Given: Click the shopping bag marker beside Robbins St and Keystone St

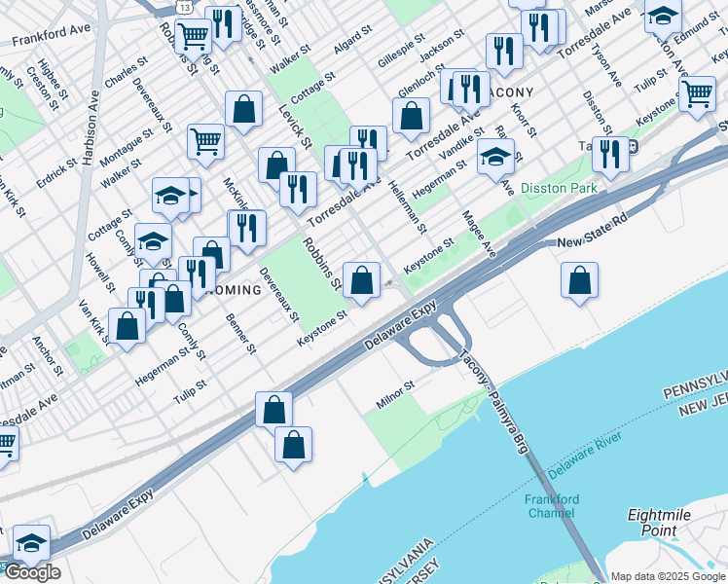Looking at the screenshot, I should [362, 281].
